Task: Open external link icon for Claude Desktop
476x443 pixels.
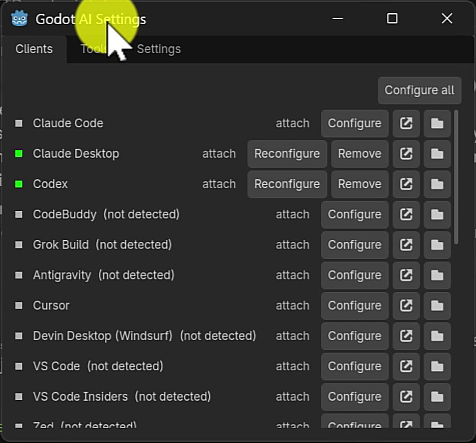Action: (406, 154)
